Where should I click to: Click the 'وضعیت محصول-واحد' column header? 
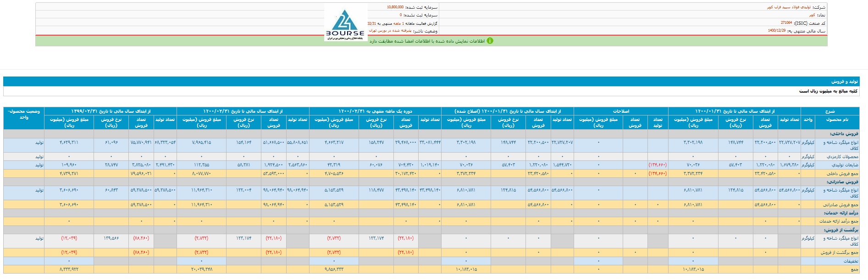(x=24, y=119)
